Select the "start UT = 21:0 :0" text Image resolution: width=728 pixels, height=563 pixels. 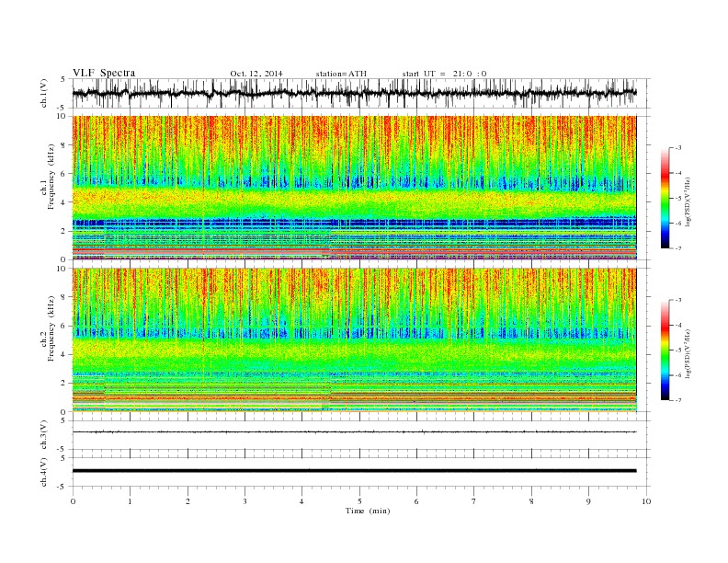pos(444,74)
